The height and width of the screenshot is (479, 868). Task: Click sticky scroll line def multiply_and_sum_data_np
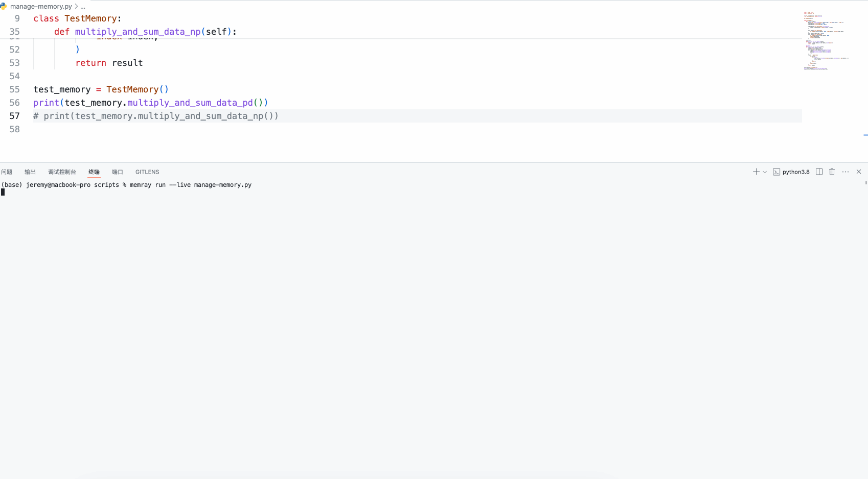point(145,32)
